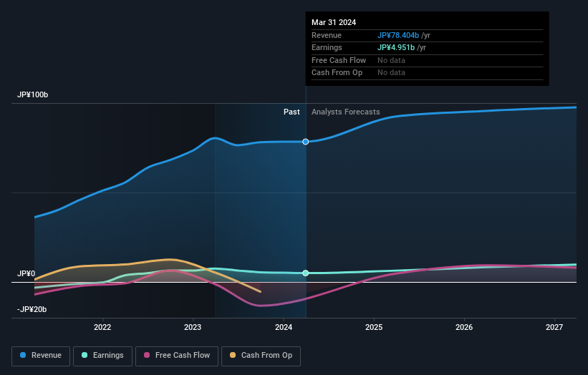Click the 2025 x-axis label

(374, 328)
